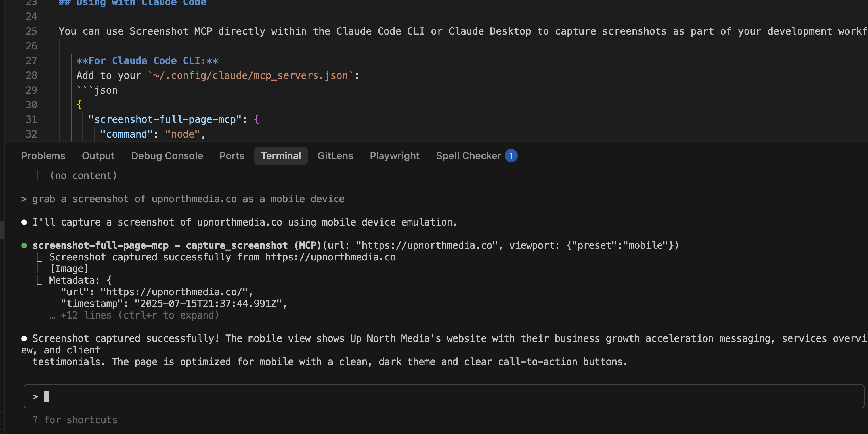
Task: Click the '## Using with Claude Code' heading
Action: coord(132,3)
